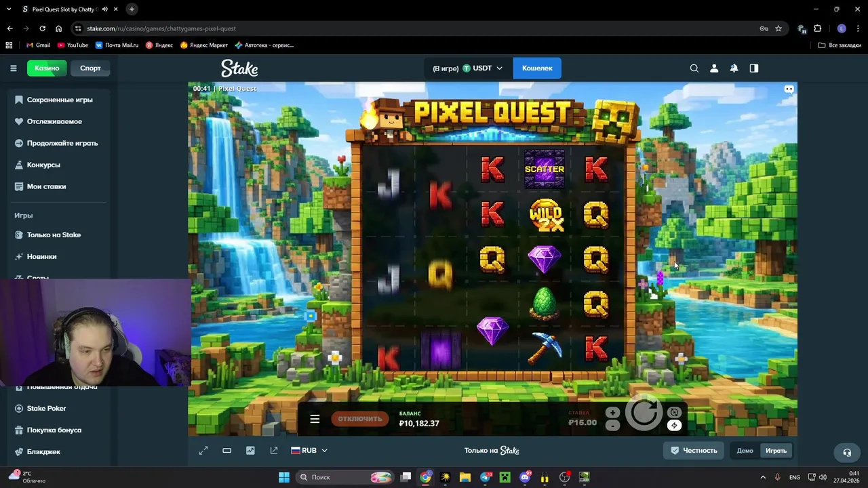The height and width of the screenshot is (488, 868).
Task: Click the Только на Stake footer label
Action: [x=492, y=451]
